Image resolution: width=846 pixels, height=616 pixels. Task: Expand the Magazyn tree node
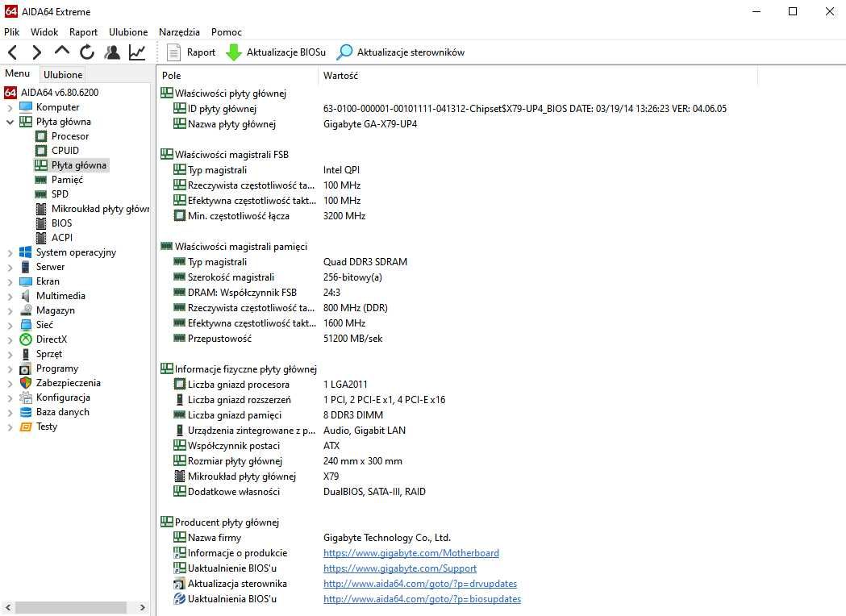point(10,310)
